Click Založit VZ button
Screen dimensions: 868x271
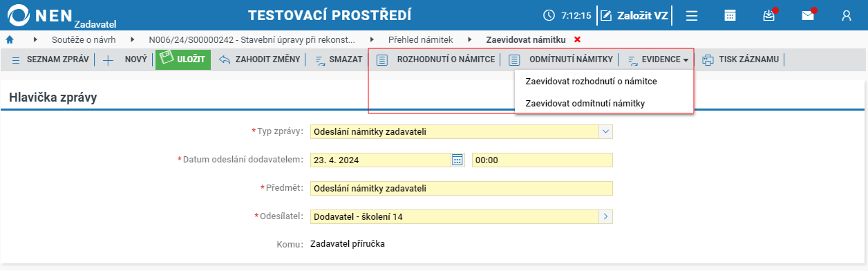(x=634, y=15)
